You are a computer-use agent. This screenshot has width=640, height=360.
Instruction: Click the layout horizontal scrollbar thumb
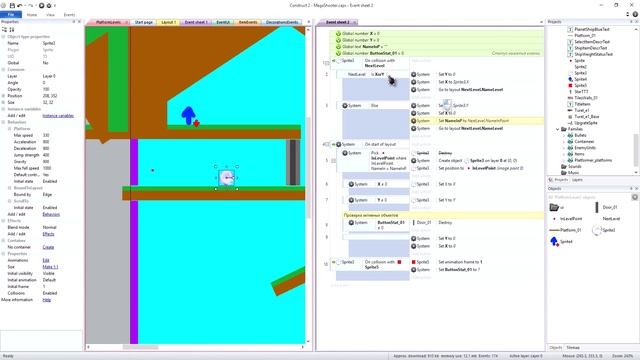point(140,347)
